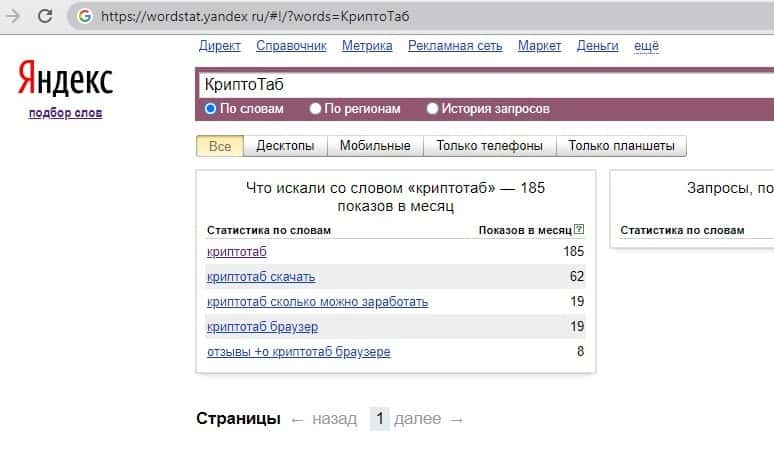Screen dimensions: 774x462
Task: Open отзывы +о криптотаб браузере link
Action: (x=299, y=352)
